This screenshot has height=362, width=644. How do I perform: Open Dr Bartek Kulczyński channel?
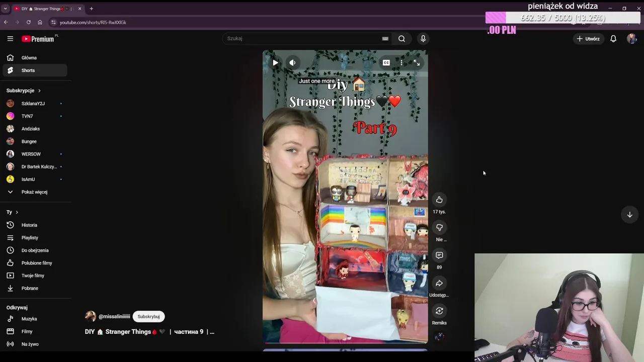(35, 166)
